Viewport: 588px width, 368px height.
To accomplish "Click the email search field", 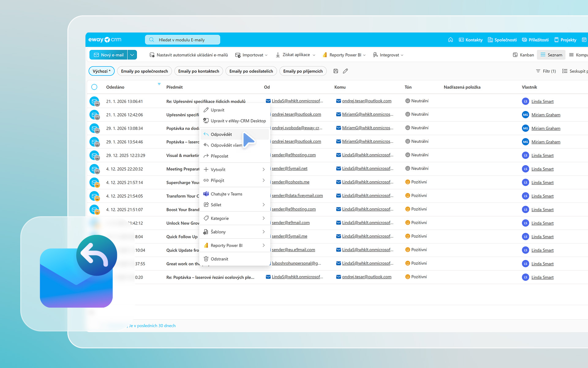I will point(183,40).
